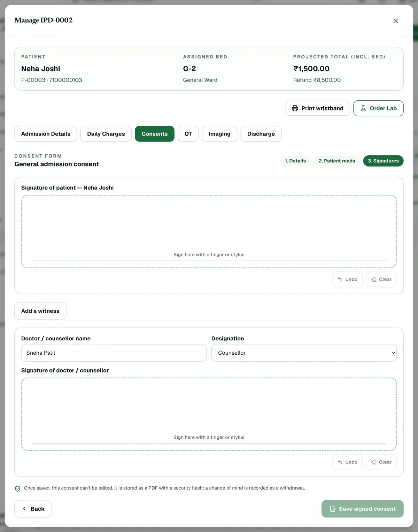
Task: Close the Manage IPD-0002 dialog
Action: coord(395,21)
